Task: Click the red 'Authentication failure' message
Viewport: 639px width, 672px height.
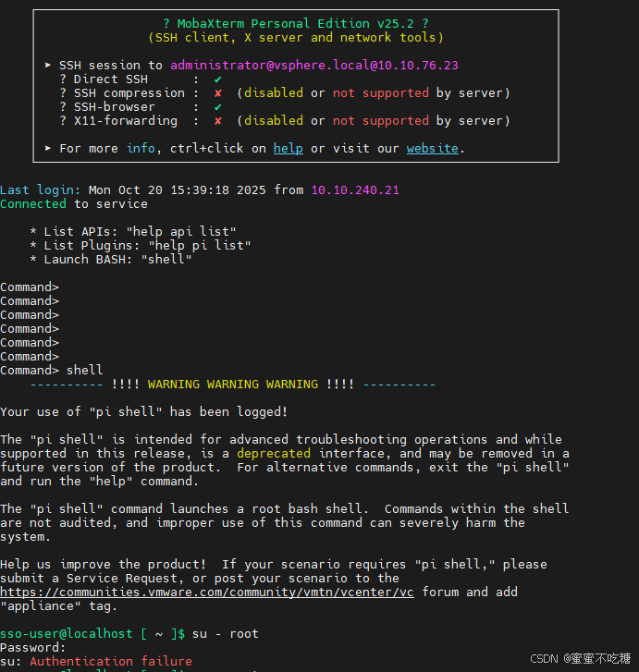Action: 111,661
